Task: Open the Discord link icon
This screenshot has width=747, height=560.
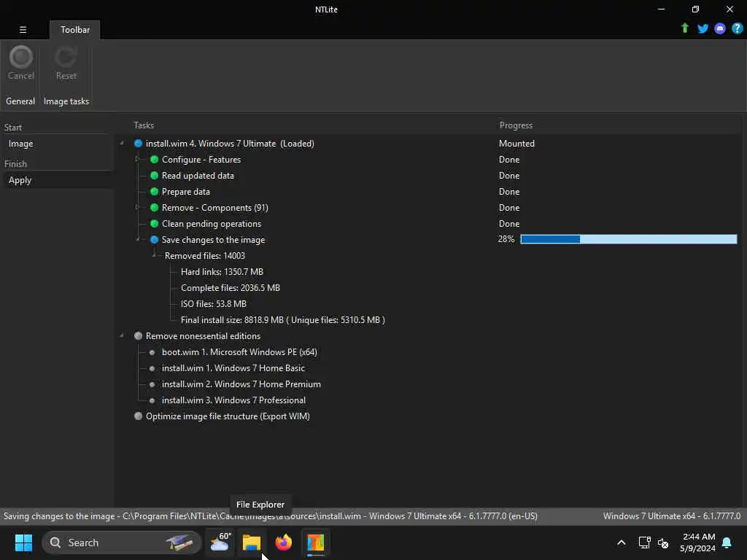Action: (x=720, y=28)
